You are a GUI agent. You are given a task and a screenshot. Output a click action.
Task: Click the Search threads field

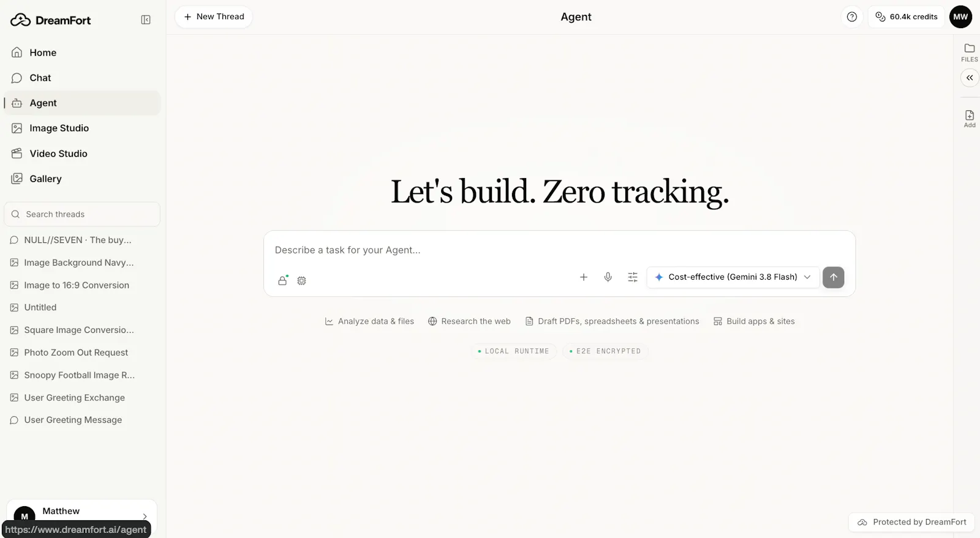coord(82,214)
